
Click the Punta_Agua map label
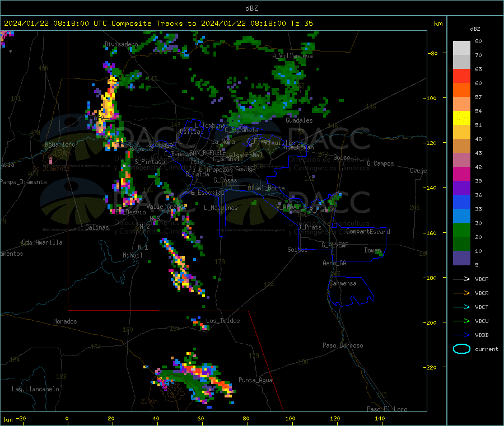pyautogui.click(x=255, y=380)
